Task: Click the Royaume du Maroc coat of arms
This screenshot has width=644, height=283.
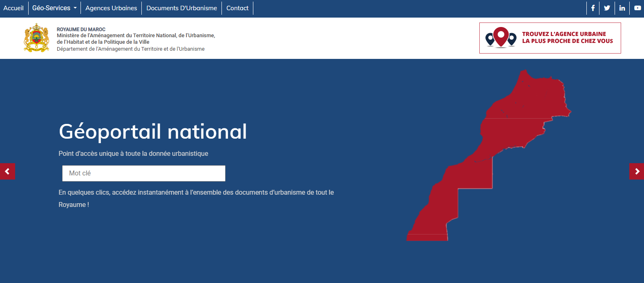Action: (x=37, y=38)
